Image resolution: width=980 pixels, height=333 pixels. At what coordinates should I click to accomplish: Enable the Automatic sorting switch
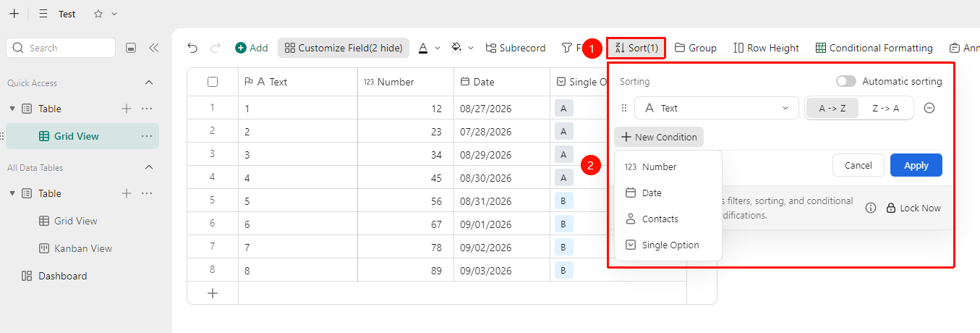click(x=845, y=81)
